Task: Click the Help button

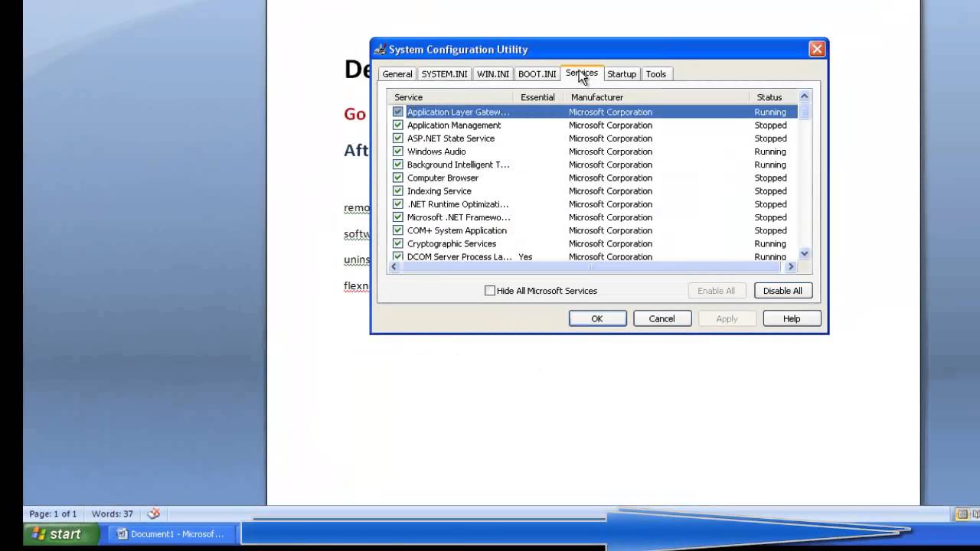Action: click(792, 318)
